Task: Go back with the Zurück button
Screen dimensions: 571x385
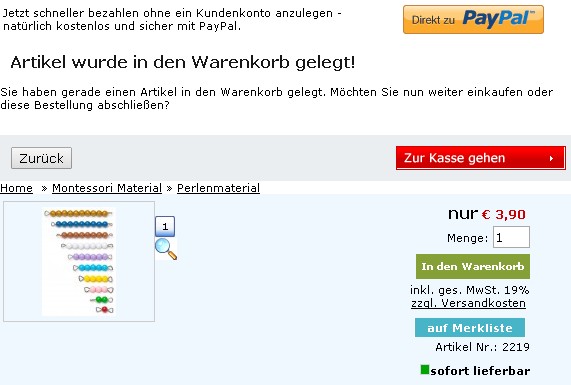Action: (42, 158)
